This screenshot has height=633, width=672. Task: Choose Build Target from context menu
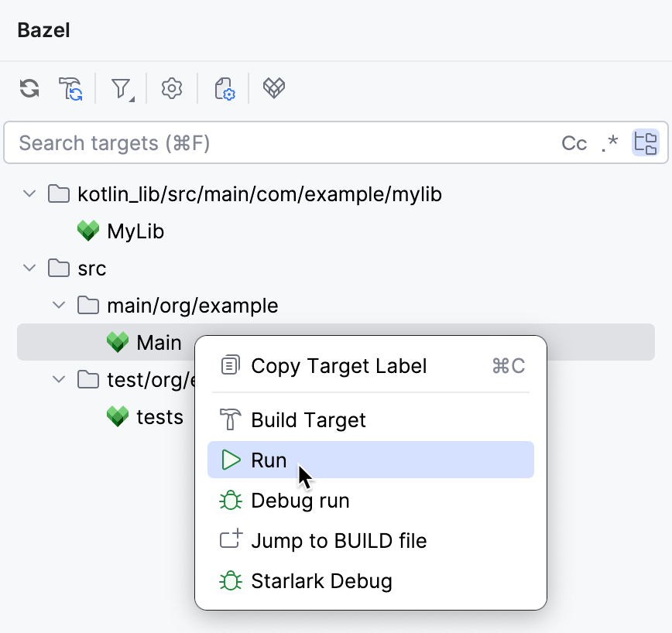pyautogui.click(x=308, y=420)
